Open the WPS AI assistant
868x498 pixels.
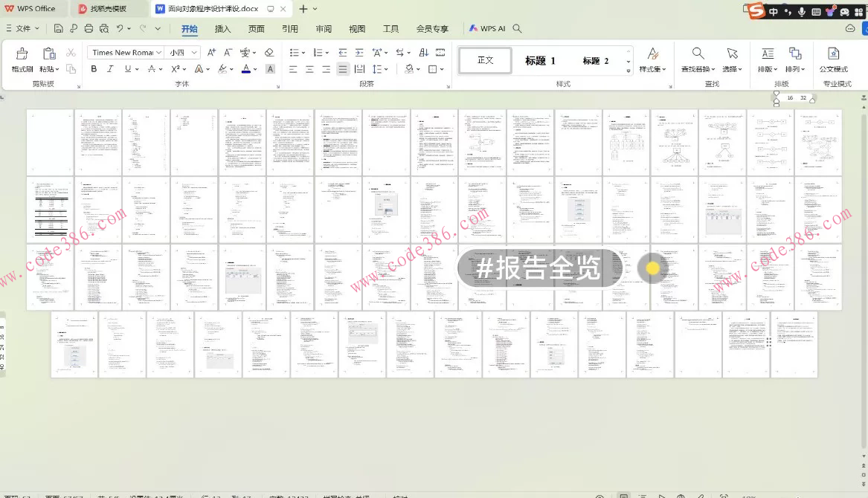487,29
